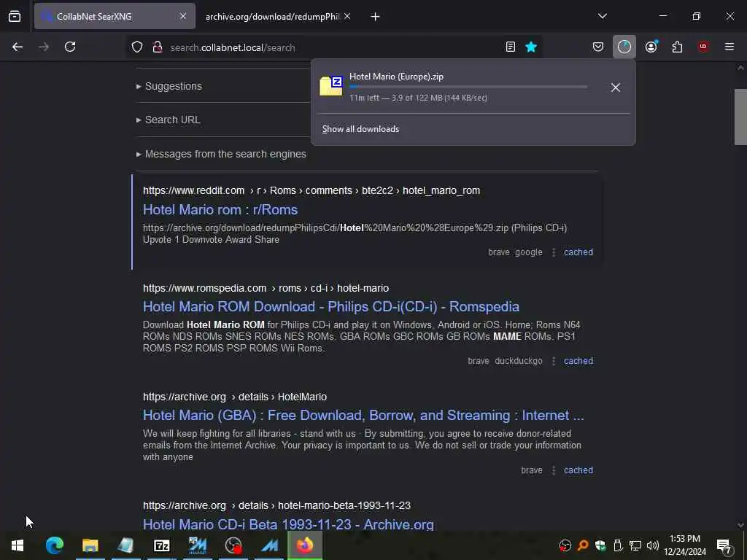This screenshot has height=560, width=747.
Task: Open more options dots on Hotel Mario (GBA) result
Action: 553,470
